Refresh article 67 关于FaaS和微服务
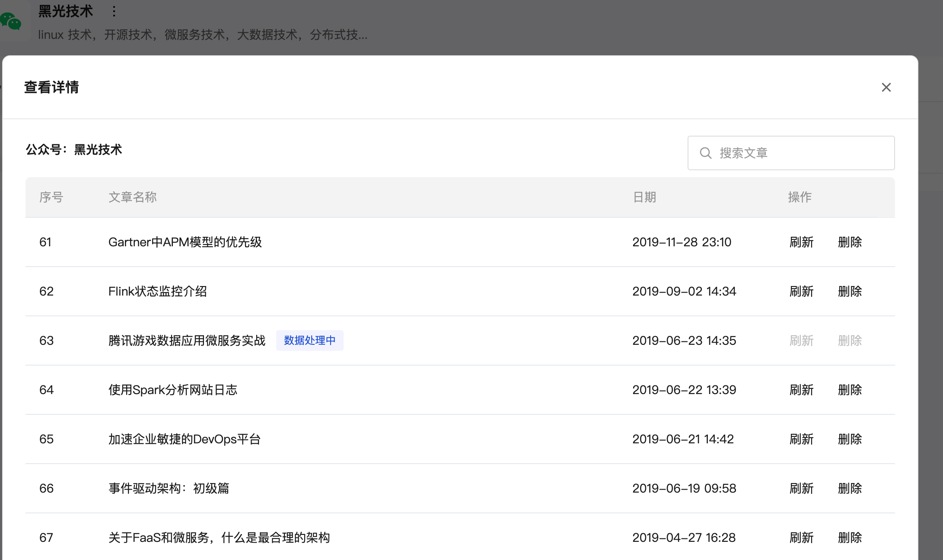The image size is (943, 560). [x=801, y=538]
